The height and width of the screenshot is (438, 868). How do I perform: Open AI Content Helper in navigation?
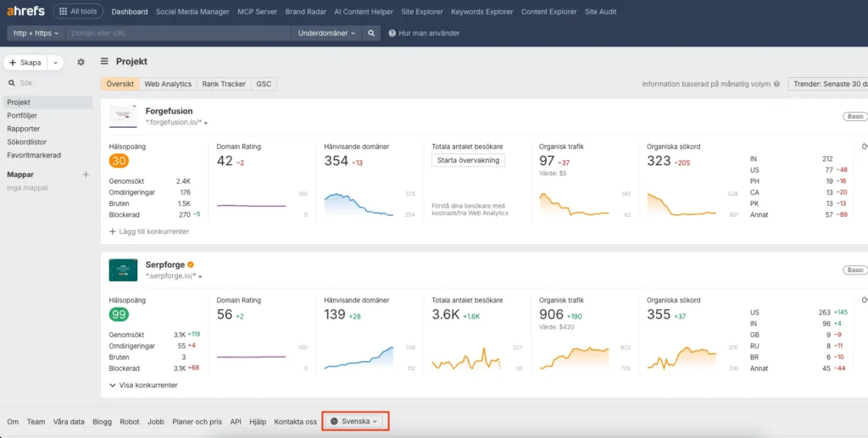click(364, 12)
